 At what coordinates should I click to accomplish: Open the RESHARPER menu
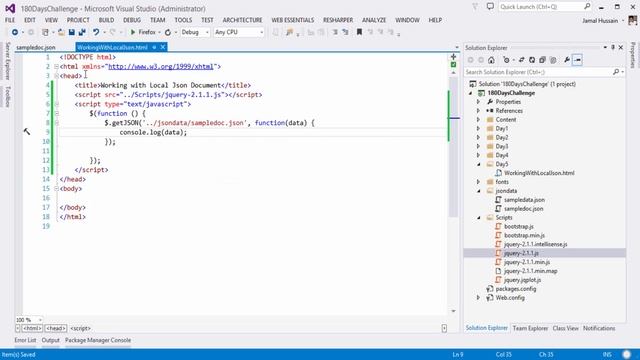tap(338, 20)
